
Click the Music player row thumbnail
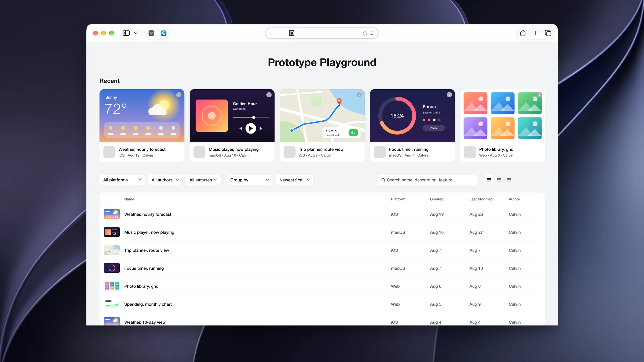[112, 232]
